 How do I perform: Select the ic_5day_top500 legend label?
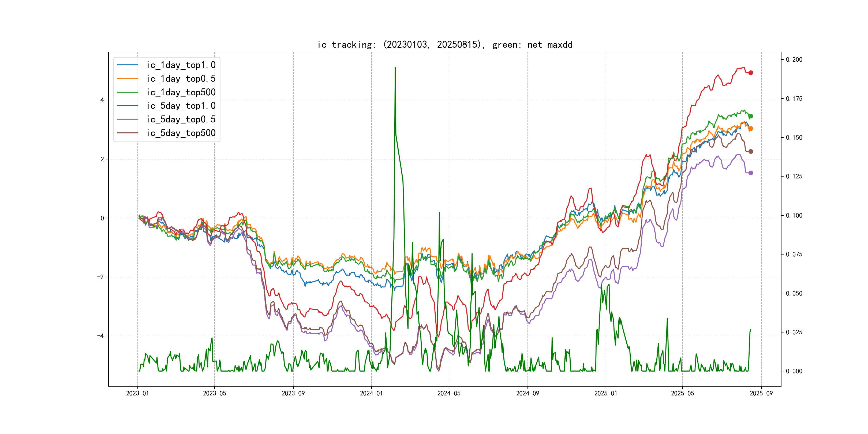[181, 133]
